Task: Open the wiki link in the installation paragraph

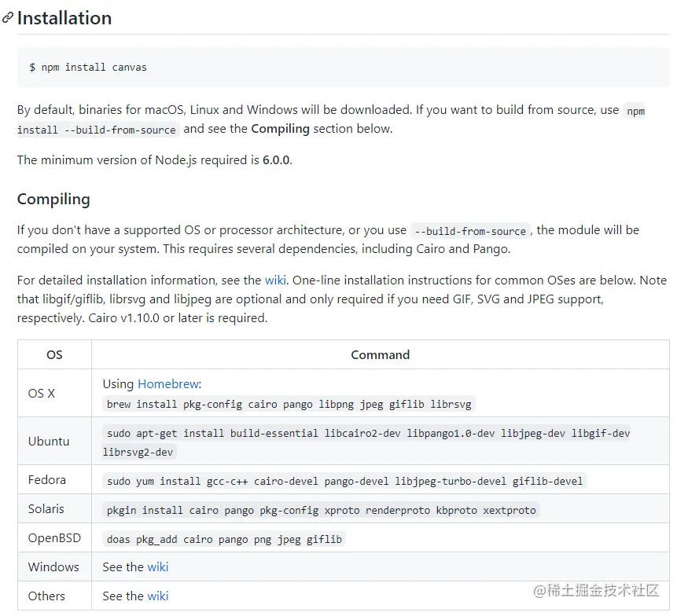Action: [275, 280]
